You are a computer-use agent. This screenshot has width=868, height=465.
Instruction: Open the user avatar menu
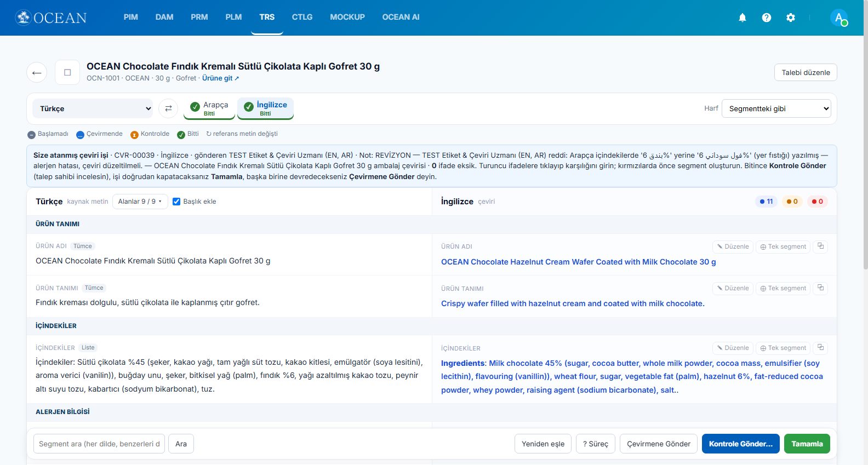click(x=839, y=18)
